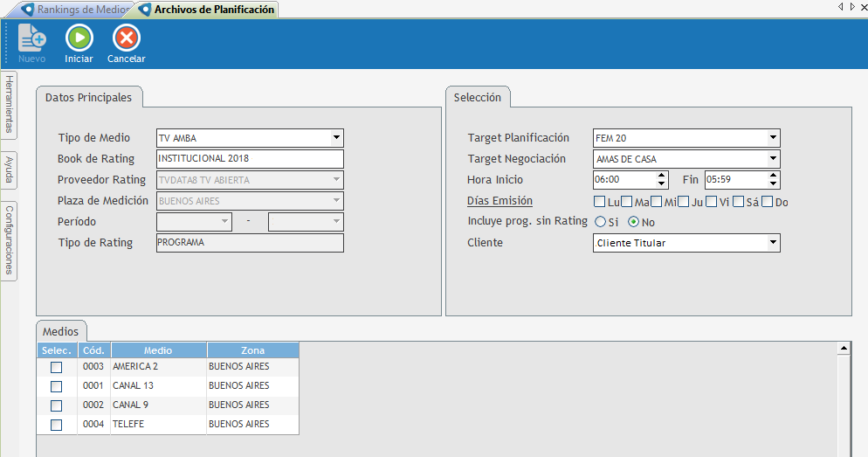
Task: Open the Tipo de Medio dropdown
Action: click(336, 138)
